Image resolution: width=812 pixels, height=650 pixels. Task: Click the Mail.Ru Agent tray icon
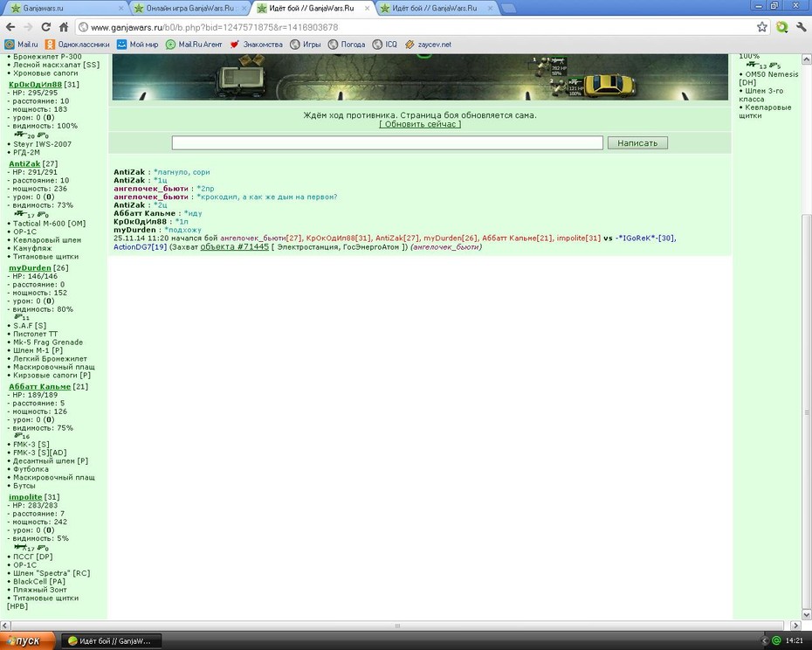[x=776, y=640]
